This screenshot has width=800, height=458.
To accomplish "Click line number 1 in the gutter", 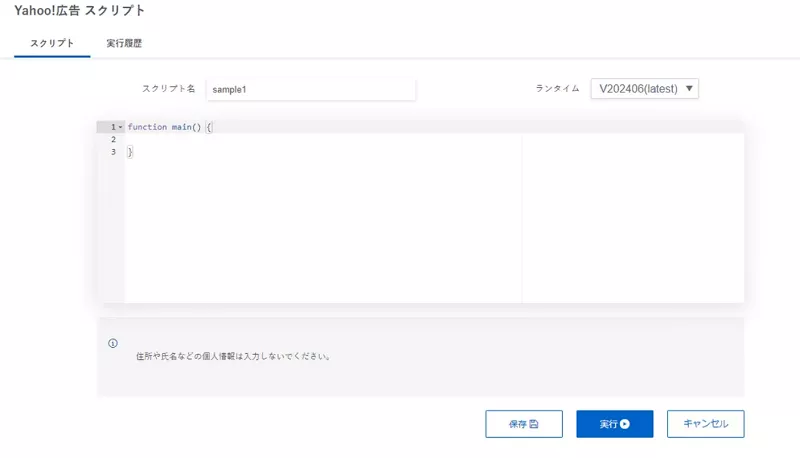I will 113,128.
